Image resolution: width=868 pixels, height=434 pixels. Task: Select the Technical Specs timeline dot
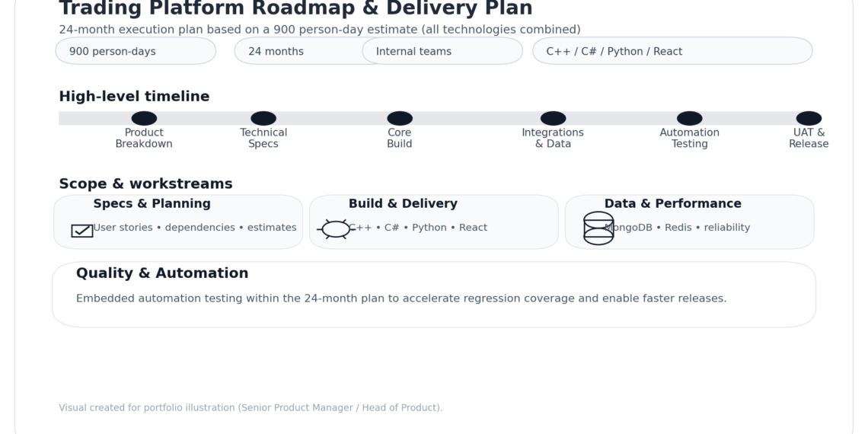click(263, 118)
